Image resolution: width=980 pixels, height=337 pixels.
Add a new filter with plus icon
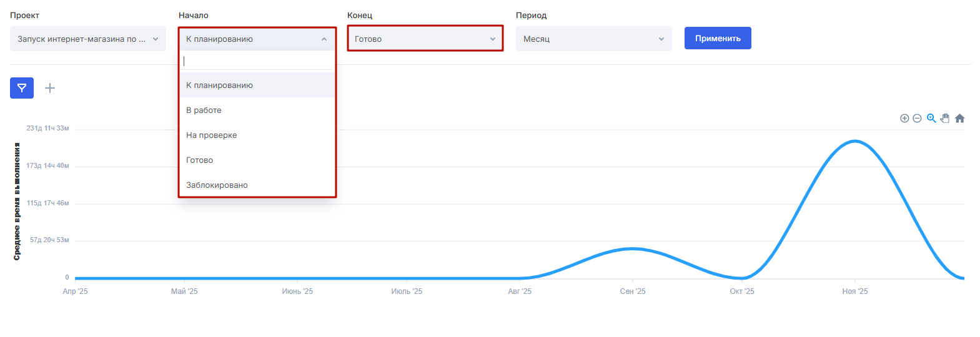click(x=50, y=88)
